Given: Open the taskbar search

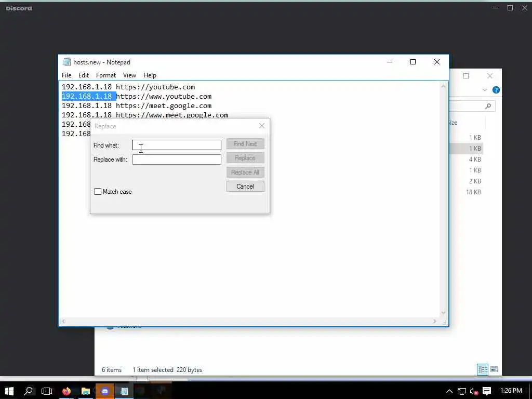Looking at the screenshot, I should pyautogui.click(x=29, y=391).
